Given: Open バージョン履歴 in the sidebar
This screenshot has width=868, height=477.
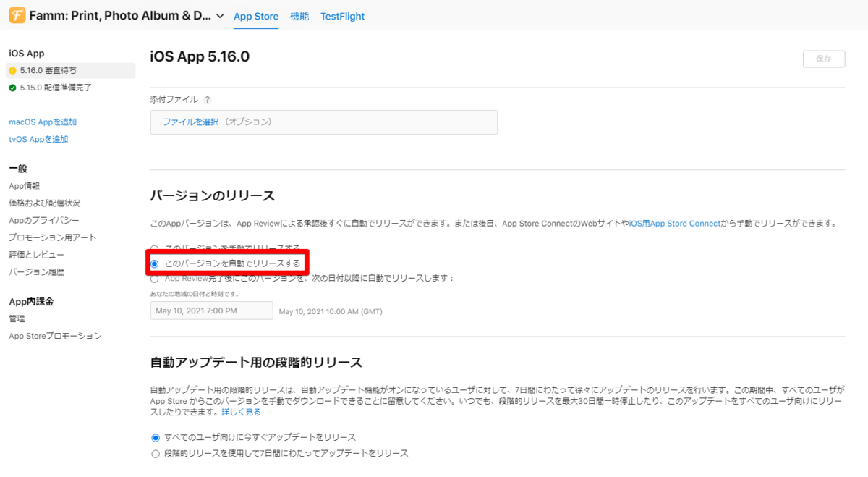Looking at the screenshot, I should pyautogui.click(x=36, y=272).
